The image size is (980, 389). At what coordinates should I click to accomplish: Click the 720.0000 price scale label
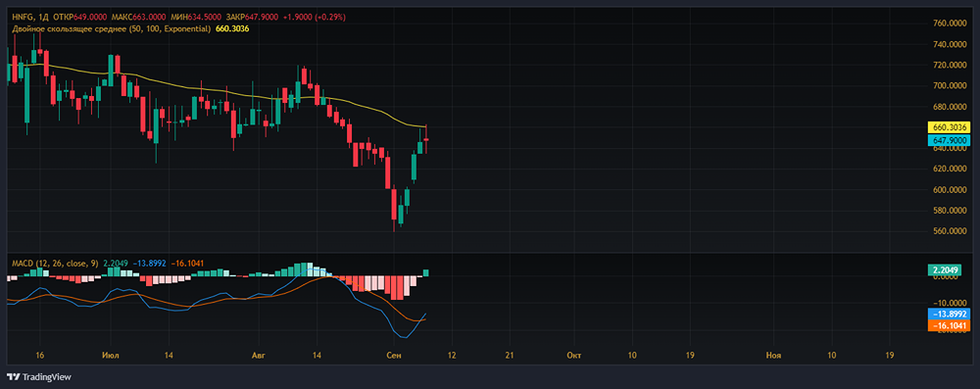point(951,65)
